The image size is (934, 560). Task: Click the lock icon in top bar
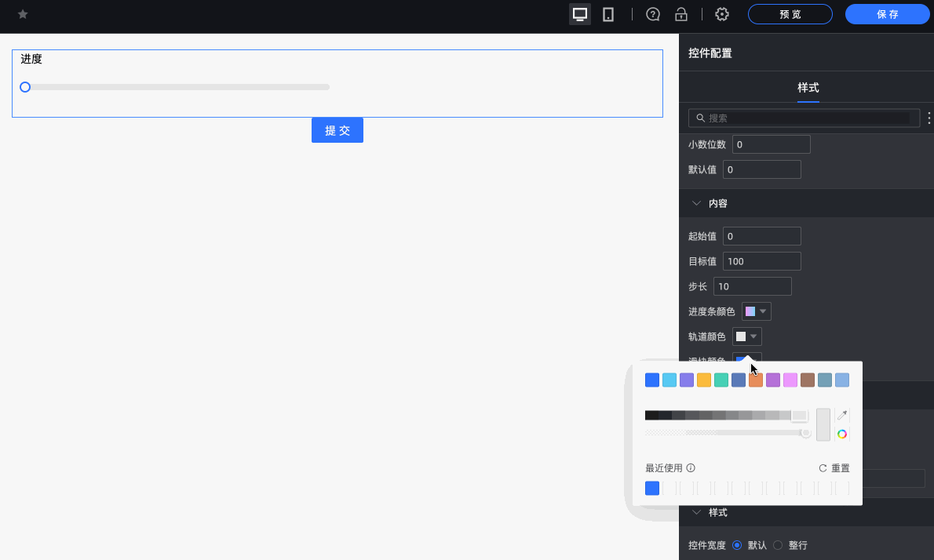coord(681,14)
